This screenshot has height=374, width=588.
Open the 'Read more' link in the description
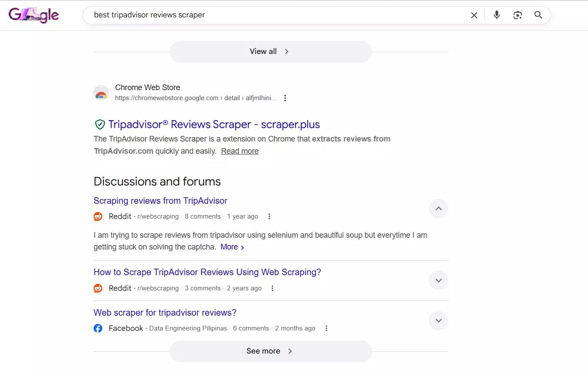(x=240, y=151)
